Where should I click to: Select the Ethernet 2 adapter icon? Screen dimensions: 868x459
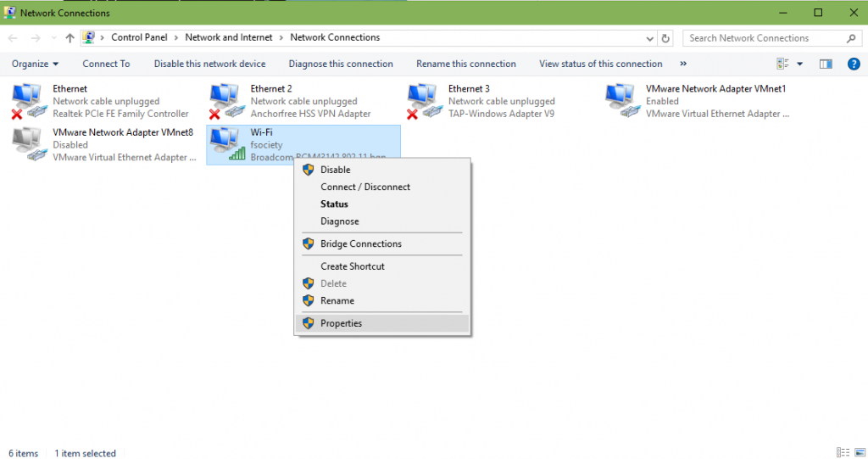[226, 101]
